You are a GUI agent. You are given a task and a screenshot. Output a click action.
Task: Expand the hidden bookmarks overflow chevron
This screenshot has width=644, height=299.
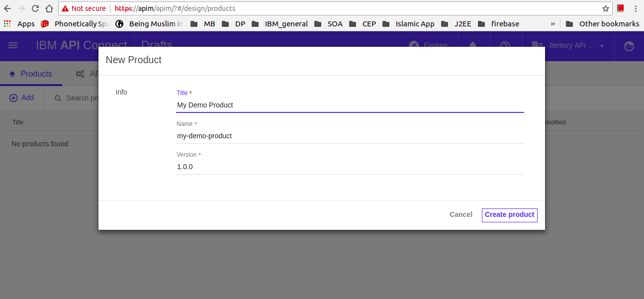[x=552, y=23]
